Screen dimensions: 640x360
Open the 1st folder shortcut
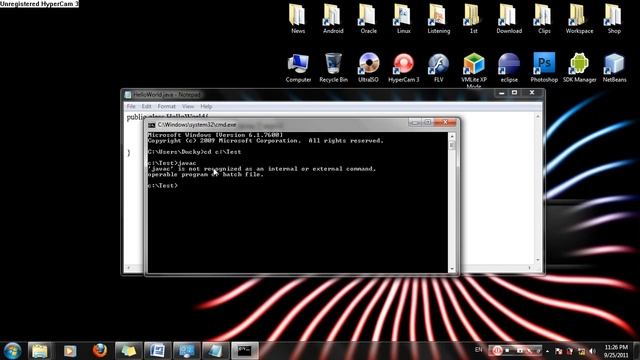point(473,18)
